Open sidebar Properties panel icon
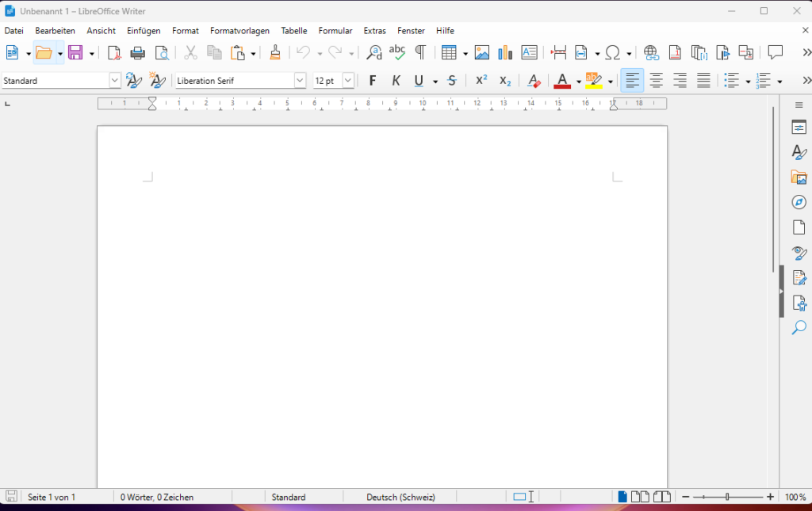Viewport: 812px width, 511px height. tap(799, 128)
